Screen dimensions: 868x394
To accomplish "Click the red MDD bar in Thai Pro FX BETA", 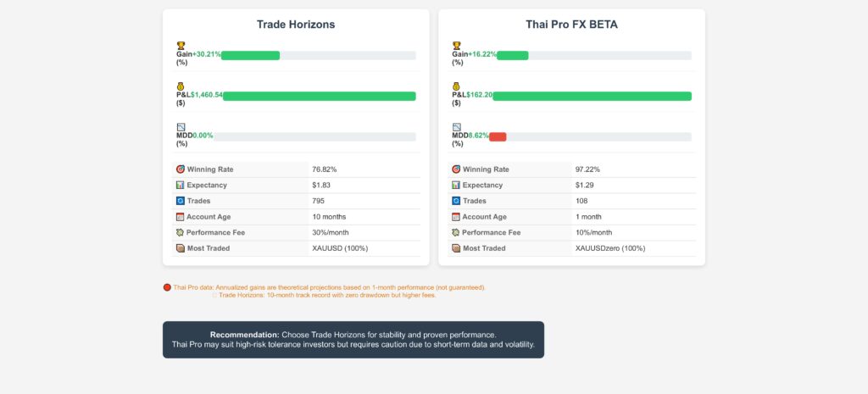I will click(x=498, y=136).
